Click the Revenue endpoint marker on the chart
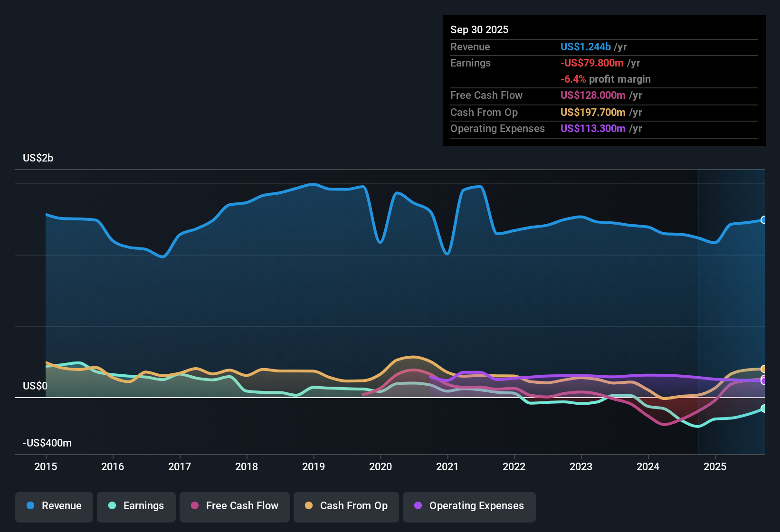 click(x=764, y=220)
